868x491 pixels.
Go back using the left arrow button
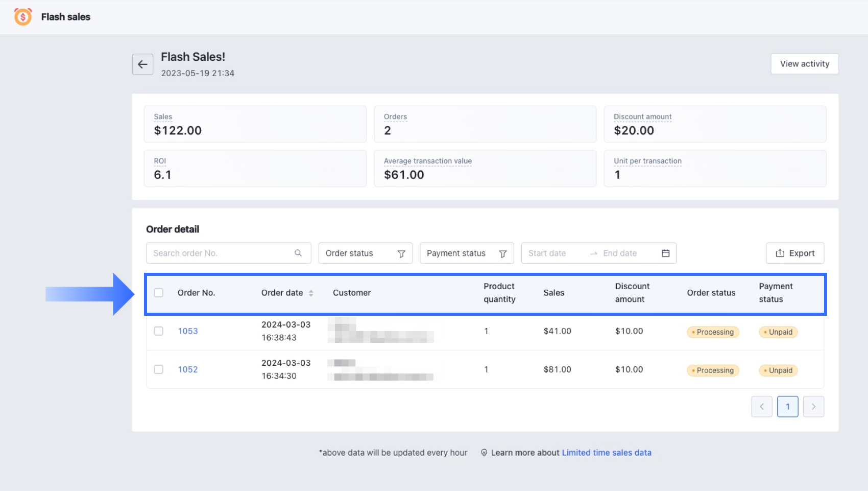coord(142,64)
